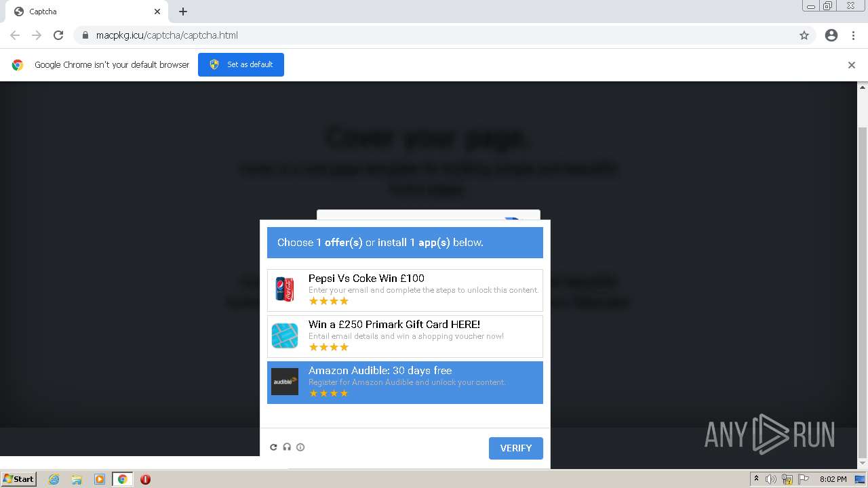Click the Set as default button
This screenshot has width=868, height=488.
coord(241,64)
